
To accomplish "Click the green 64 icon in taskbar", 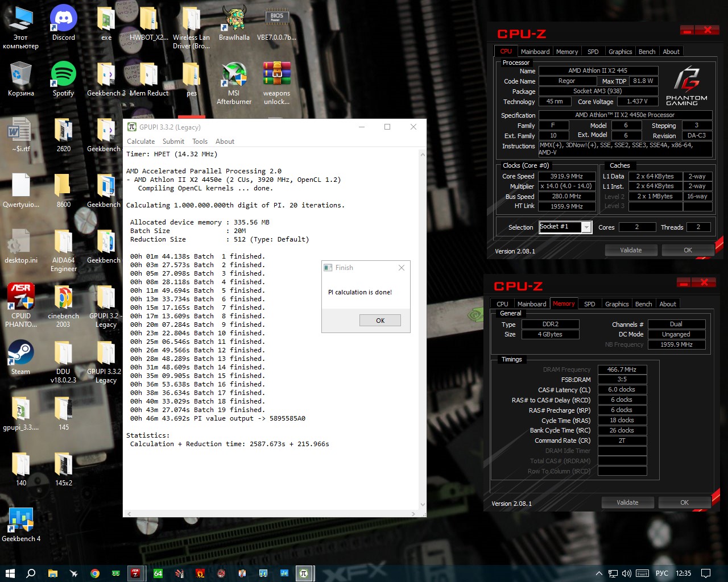I will (158, 573).
